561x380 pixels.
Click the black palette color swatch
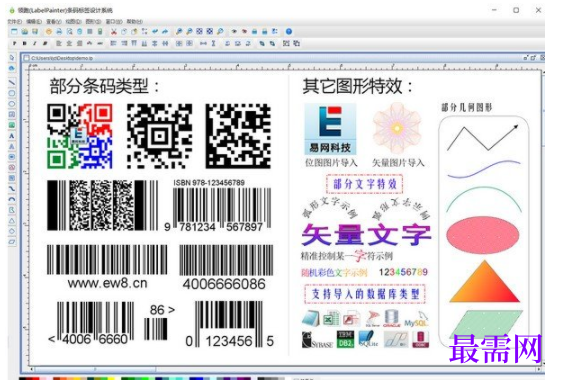point(24,378)
